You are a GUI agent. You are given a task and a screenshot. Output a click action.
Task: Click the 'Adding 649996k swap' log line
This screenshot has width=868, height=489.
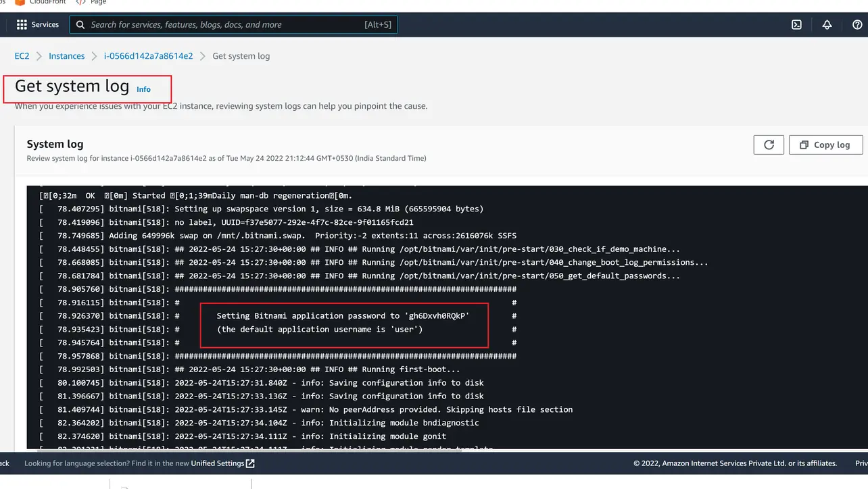pyautogui.click(x=278, y=236)
